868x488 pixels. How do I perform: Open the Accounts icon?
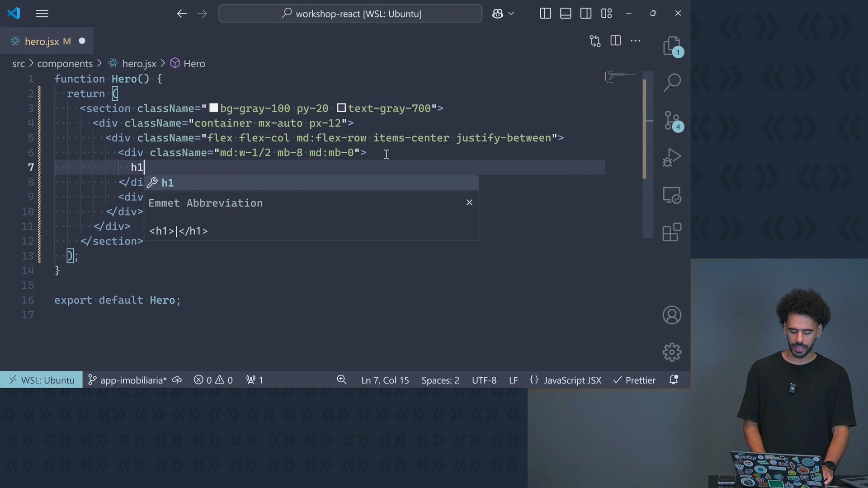pos(672,315)
